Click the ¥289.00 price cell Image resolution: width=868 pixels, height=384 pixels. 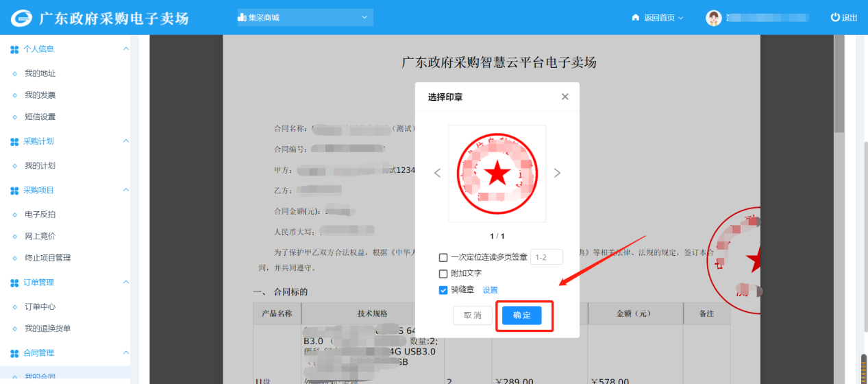pos(514,381)
